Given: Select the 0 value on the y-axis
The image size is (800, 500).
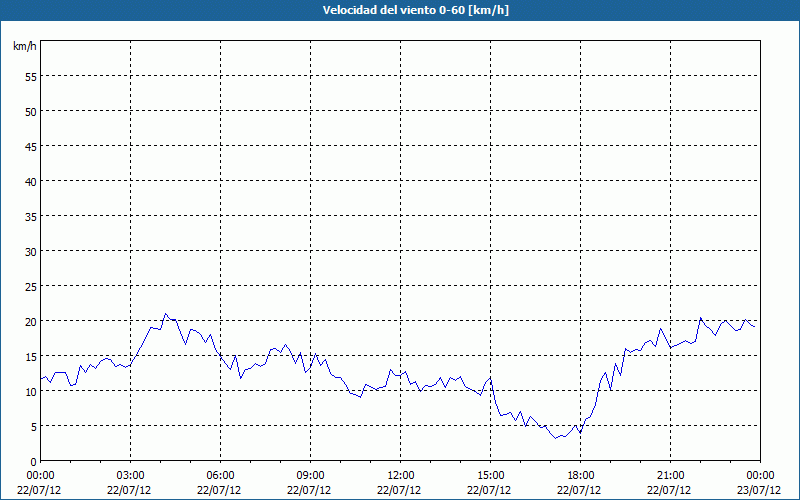Looking at the screenshot, I should [x=34, y=462].
